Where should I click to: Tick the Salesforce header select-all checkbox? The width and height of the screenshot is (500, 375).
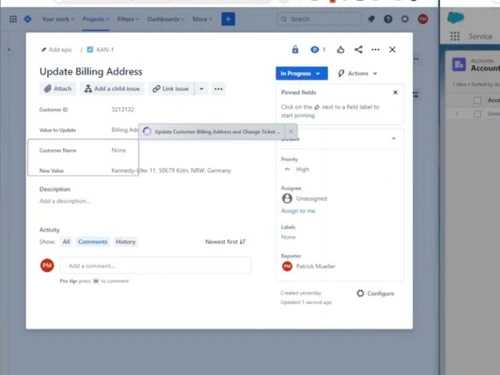click(x=478, y=100)
